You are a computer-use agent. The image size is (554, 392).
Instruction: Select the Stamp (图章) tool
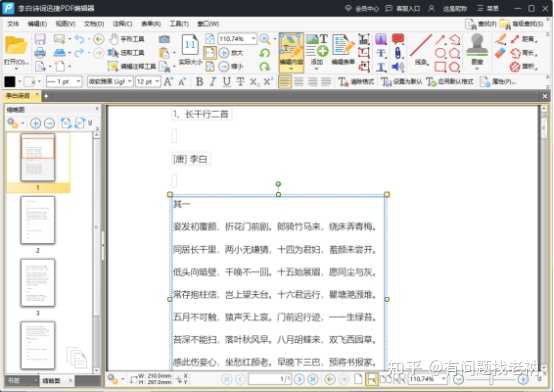[477, 48]
